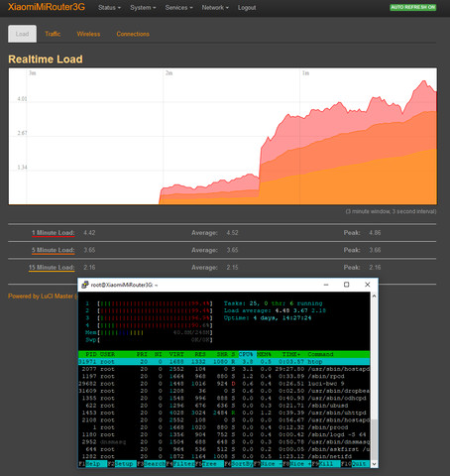450x476 pixels.
Task: Click F7 Nice - in htop footer
Action: click(268, 464)
